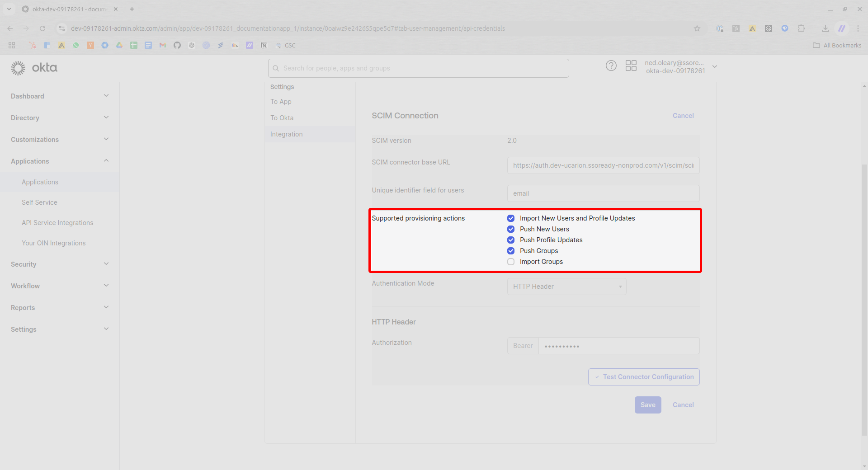Open the Okta apps grid icon
This screenshot has height=470, width=868.
click(631, 66)
